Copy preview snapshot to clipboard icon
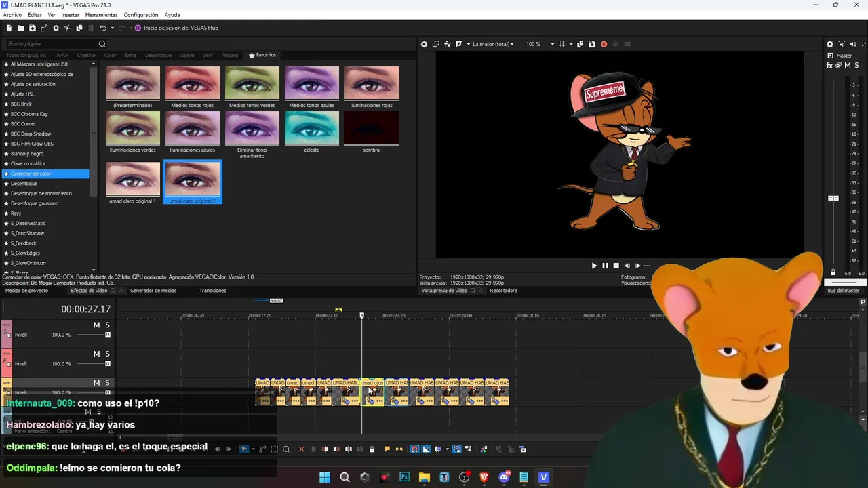 [x=580, y=44]
